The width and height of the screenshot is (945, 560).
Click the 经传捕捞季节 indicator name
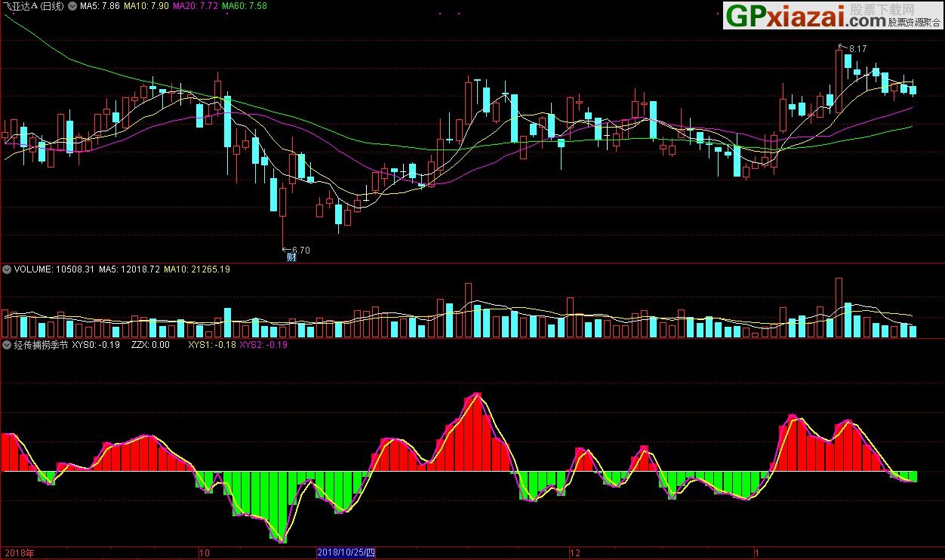click(x=41, y=344)
